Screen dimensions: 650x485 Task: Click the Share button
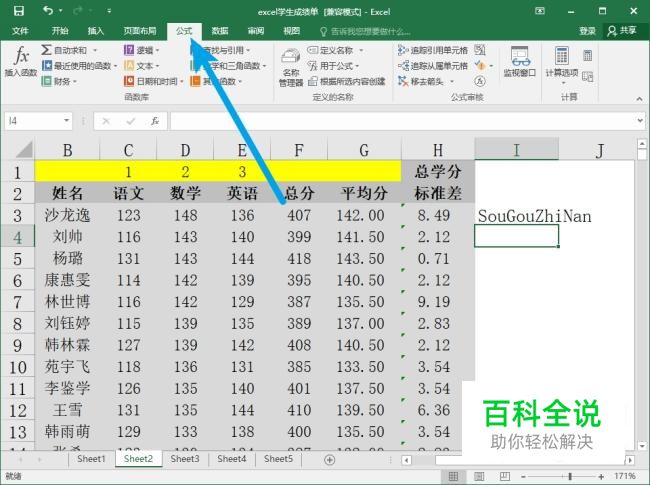[x=621, y=31]
